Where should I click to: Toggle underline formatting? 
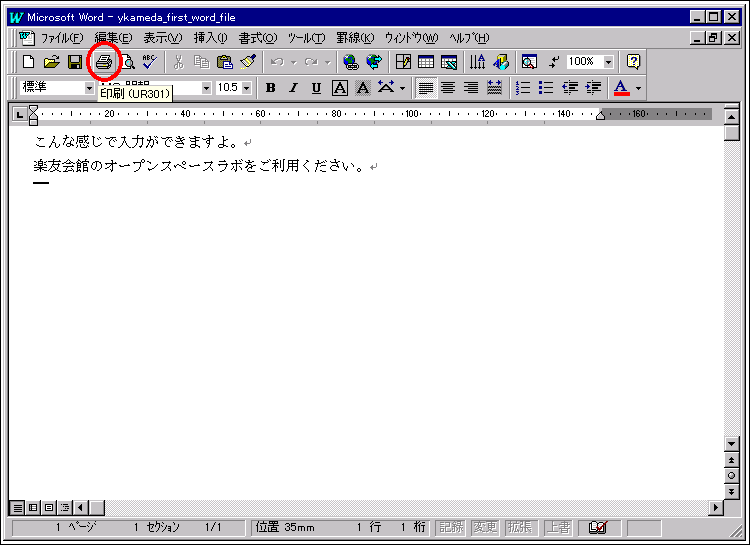click(x=316, y=88)
